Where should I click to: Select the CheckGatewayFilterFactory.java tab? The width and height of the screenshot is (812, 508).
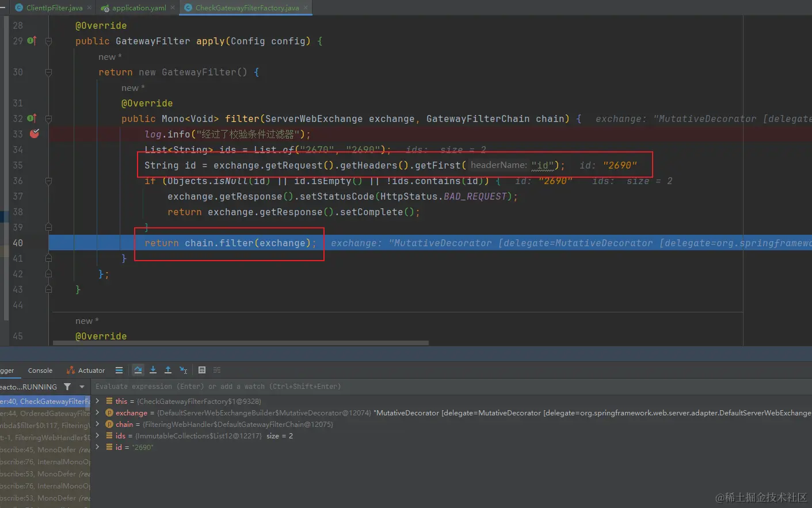(x=247, y=7)
